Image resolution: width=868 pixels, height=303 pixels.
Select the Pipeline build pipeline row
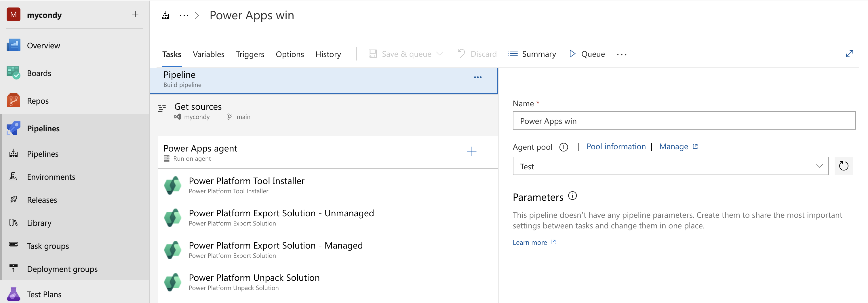(324, 81)
